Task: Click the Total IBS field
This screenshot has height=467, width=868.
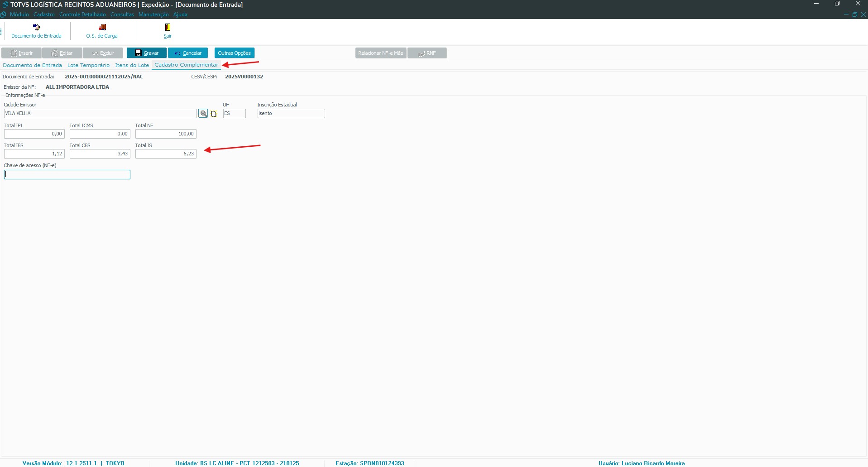Action: [x=34, y=154]
